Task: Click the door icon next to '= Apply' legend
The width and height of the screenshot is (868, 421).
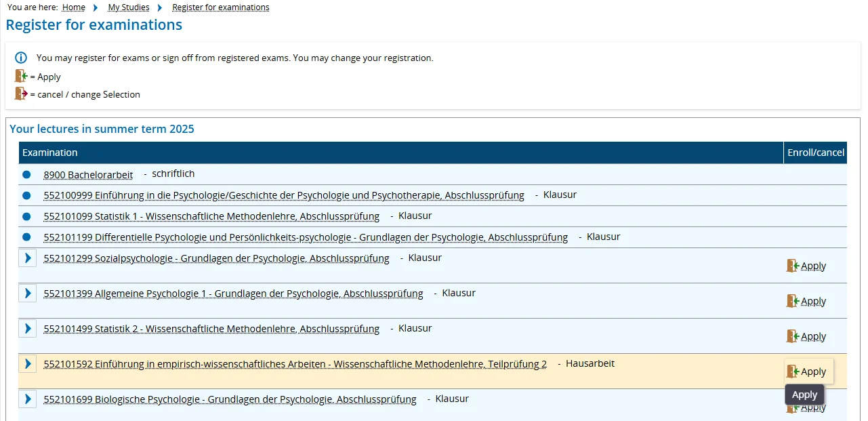Action: click(x=21, y=76)
